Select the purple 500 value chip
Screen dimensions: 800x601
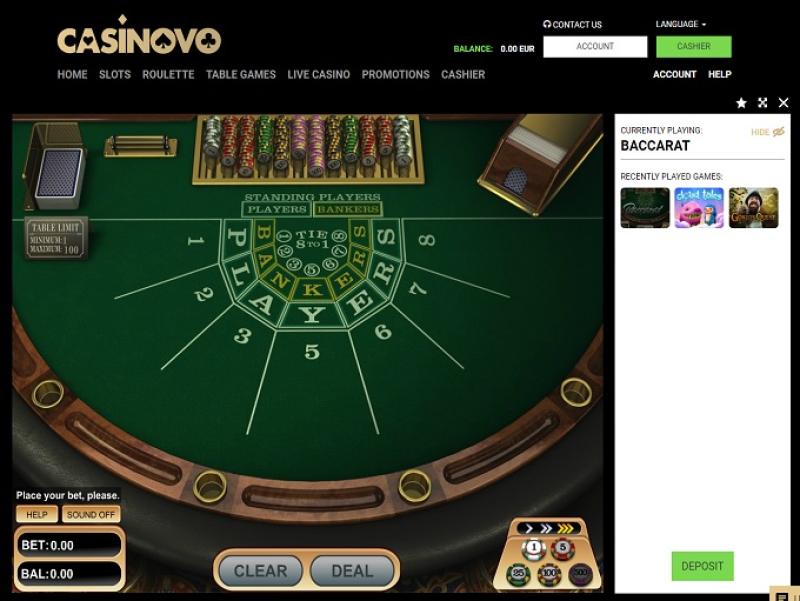click(581, 574)
